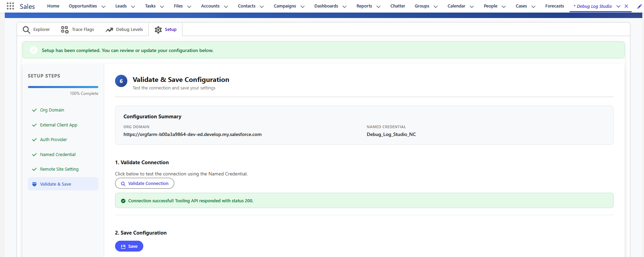Expand the Cases menu chevron
The image size is (644, 257).
(533, 6)
